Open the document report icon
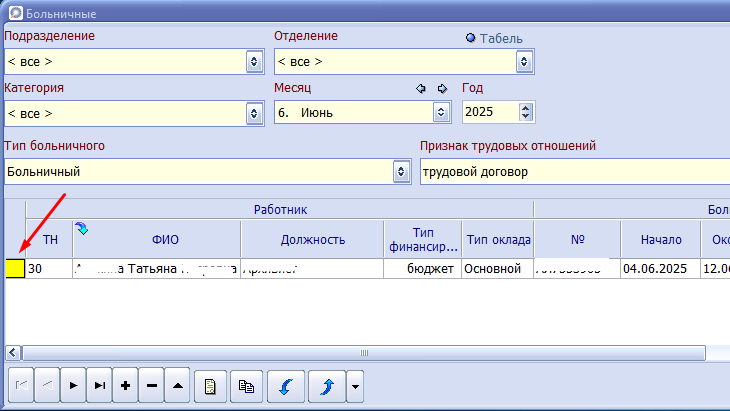This screenshot has width=730, height=411. (210, 386)
